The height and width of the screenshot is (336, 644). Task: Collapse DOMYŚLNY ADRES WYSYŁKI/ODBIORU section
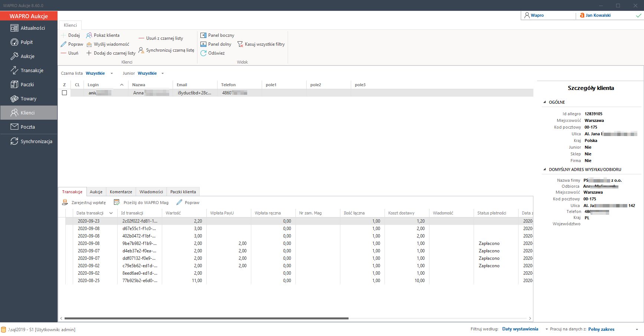coord(545,169)
